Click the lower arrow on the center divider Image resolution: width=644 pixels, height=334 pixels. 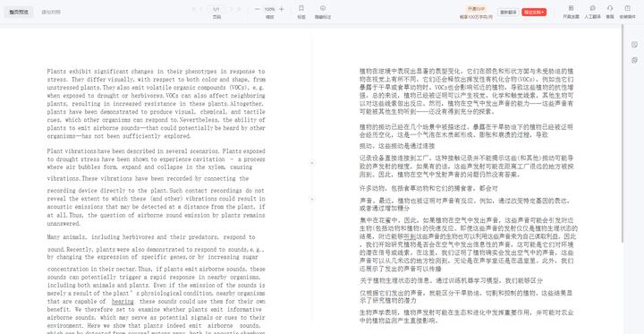click(x=312, y=199)
